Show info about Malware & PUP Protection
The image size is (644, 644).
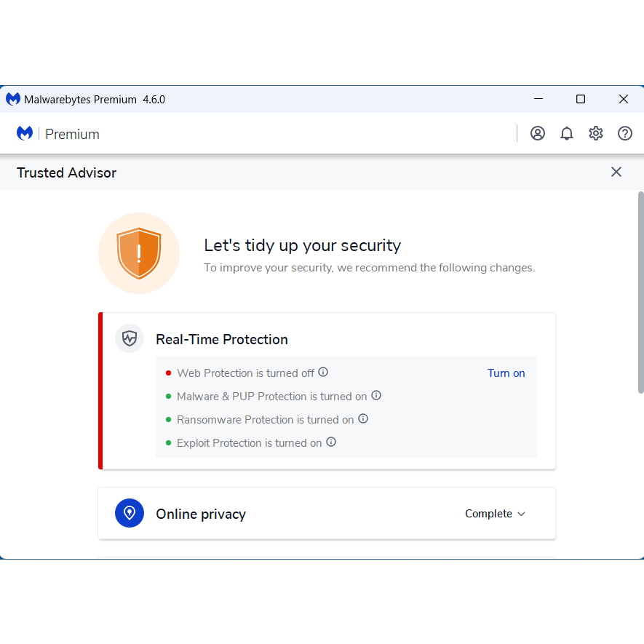376,395
